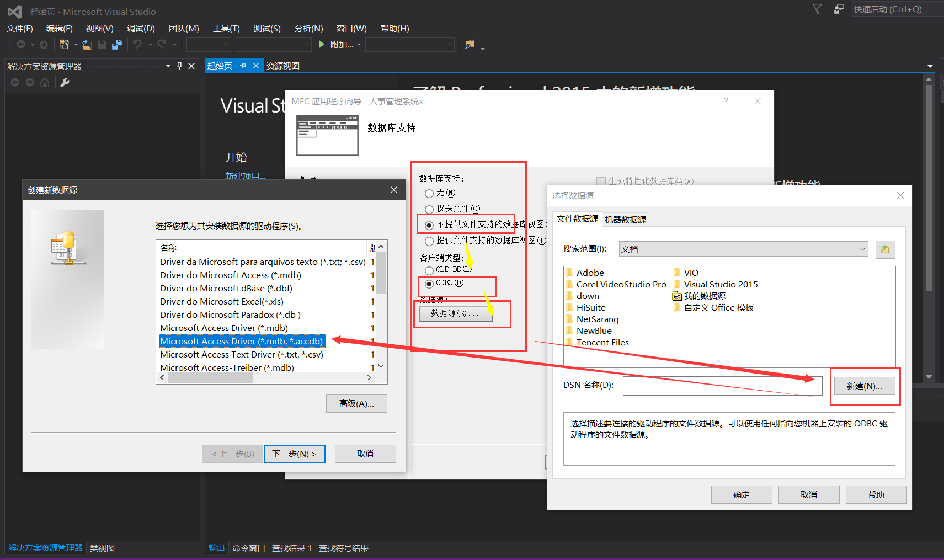Open the document tab list dropdown arrow
Viewport: 944px width, 560px height.
(930, 66)
